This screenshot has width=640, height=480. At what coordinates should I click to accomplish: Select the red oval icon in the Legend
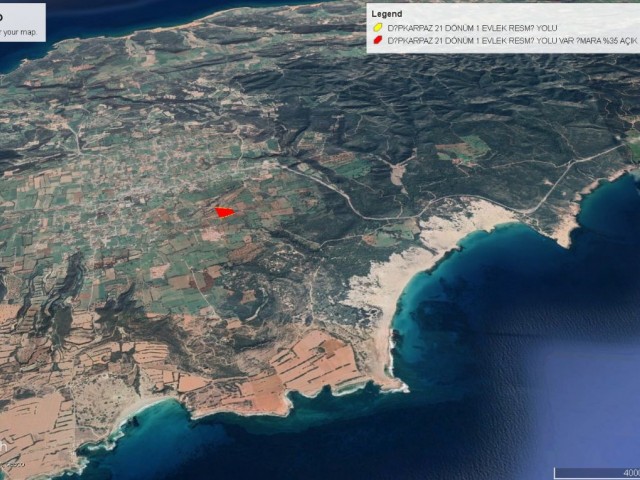(x=377, y=41)
